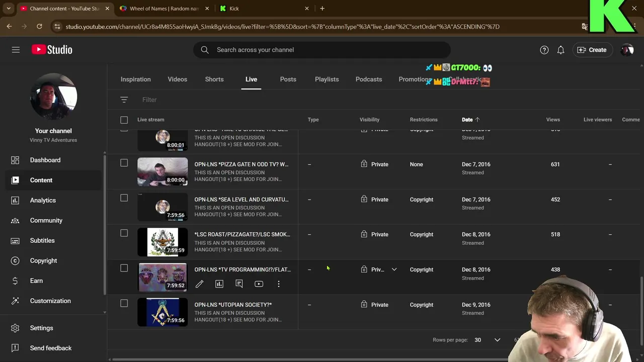Open LSC ROAST/PIZZAGATE stream title
644x362 pixels.
pos(243,234)
